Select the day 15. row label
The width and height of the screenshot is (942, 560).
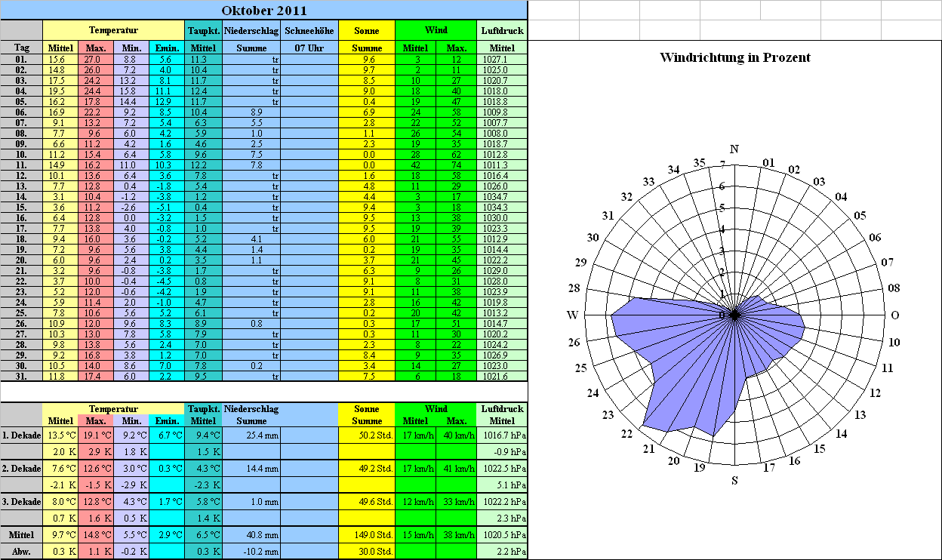coord(22,207)
